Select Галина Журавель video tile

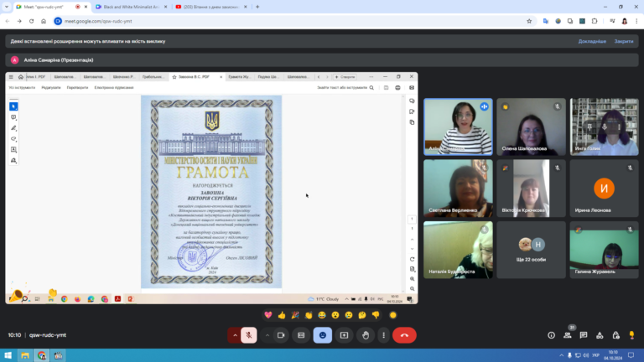pyautogui.click(x=604, y=250)
